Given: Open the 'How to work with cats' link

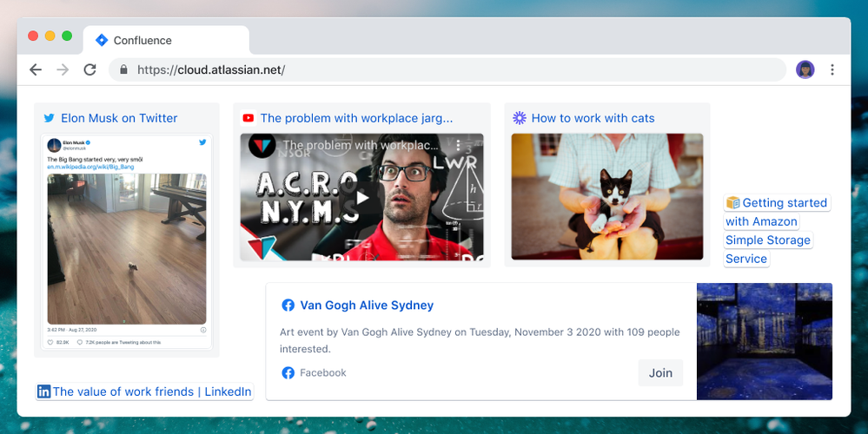Looking at the screenshot, I should click(593, 118).
